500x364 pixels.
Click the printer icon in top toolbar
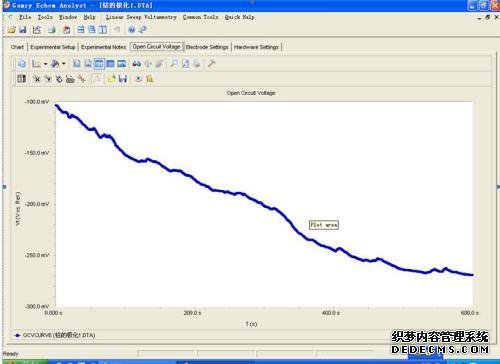(x=52, y=30)
